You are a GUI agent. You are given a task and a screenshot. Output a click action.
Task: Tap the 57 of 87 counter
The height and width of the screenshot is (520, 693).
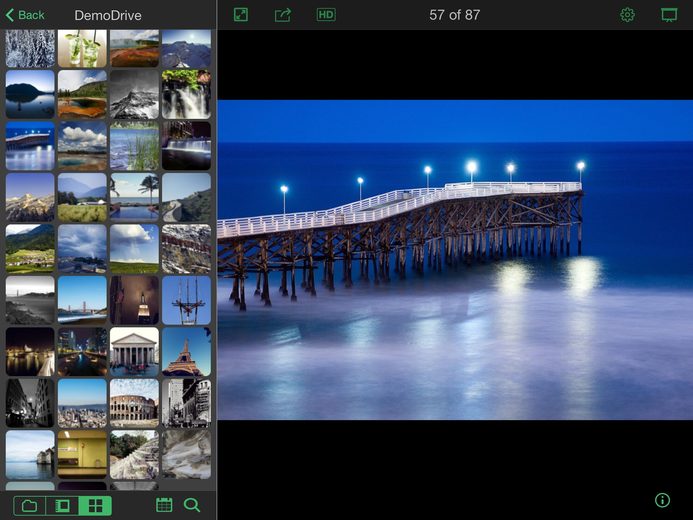[454, 15]
